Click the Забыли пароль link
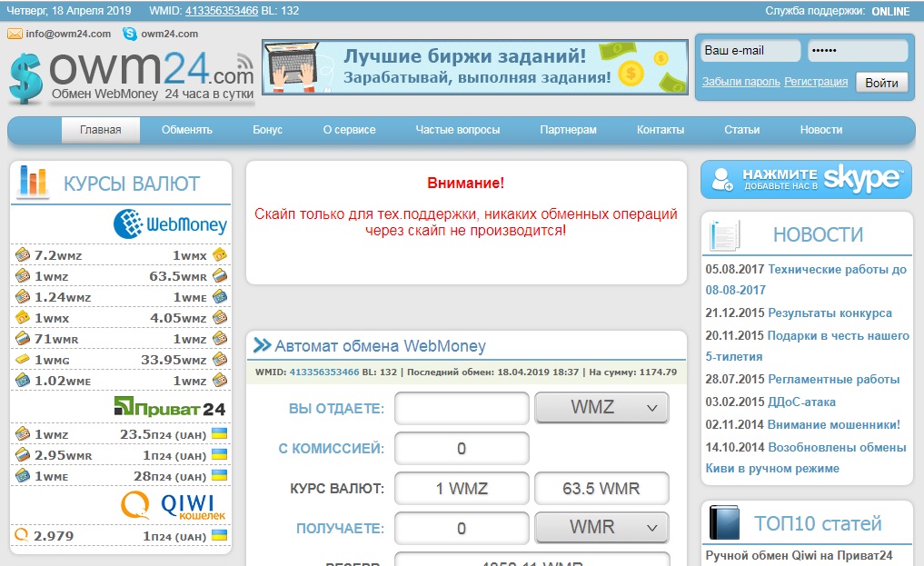 (741, 82)
